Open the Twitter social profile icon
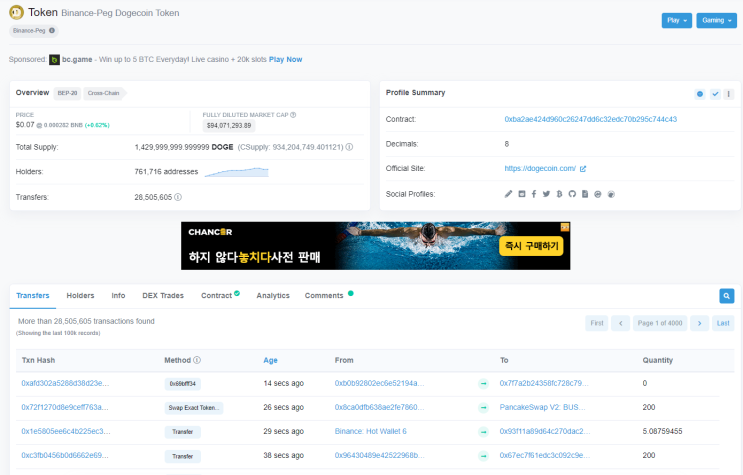 tap(546, 194)
